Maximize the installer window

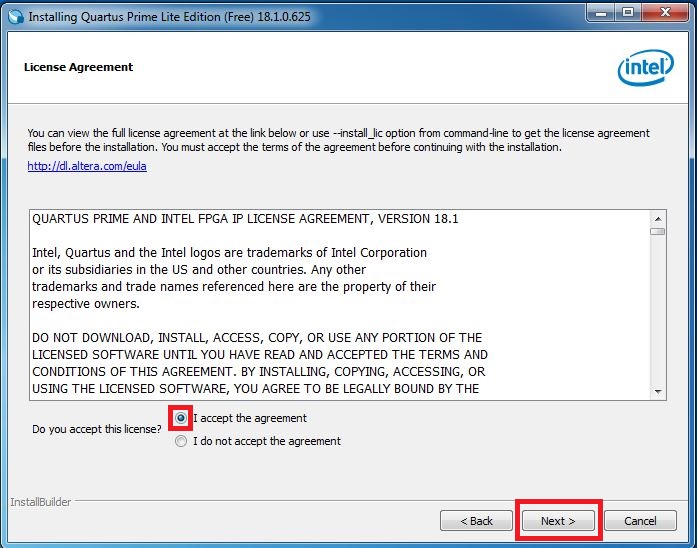coord(628,13)
